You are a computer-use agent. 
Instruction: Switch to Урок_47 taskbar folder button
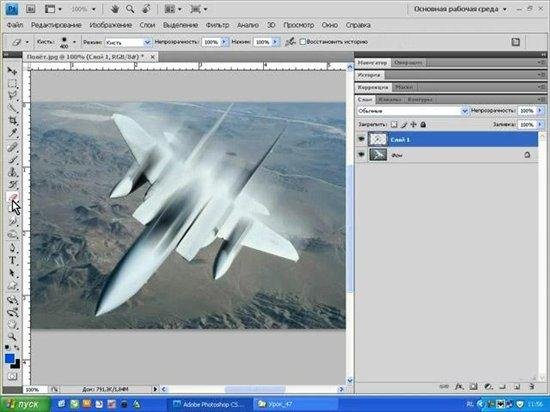[x=295, y=404]
